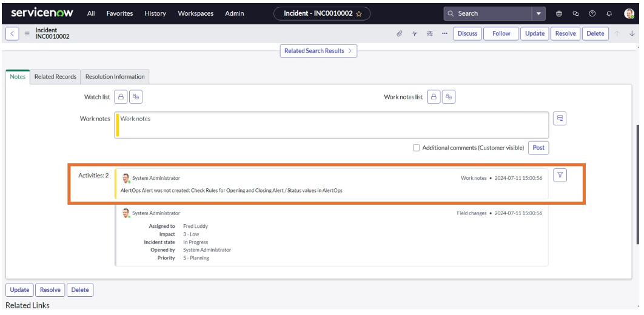Unlock the Watch list field

121,97
